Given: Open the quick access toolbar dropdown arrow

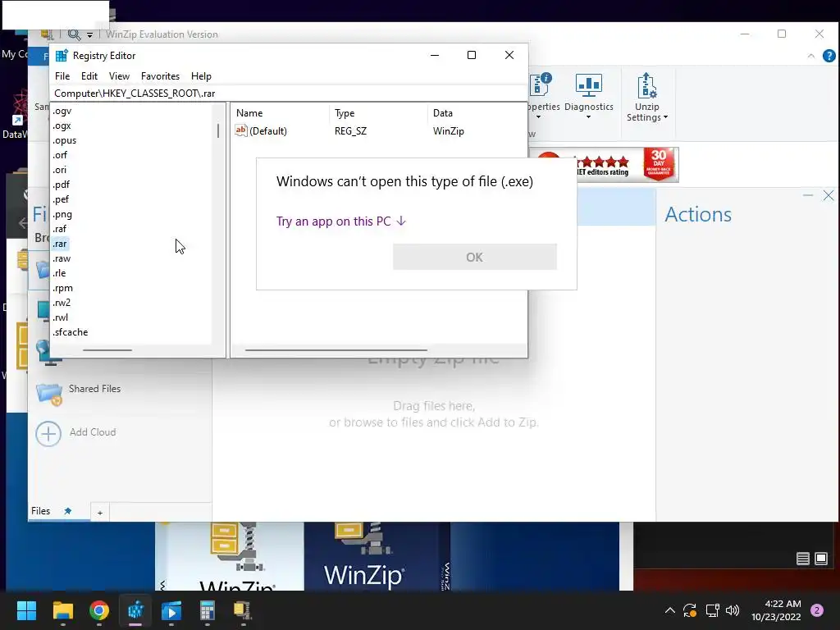Looking at the screenshot, I should click(x=89, y=34).
